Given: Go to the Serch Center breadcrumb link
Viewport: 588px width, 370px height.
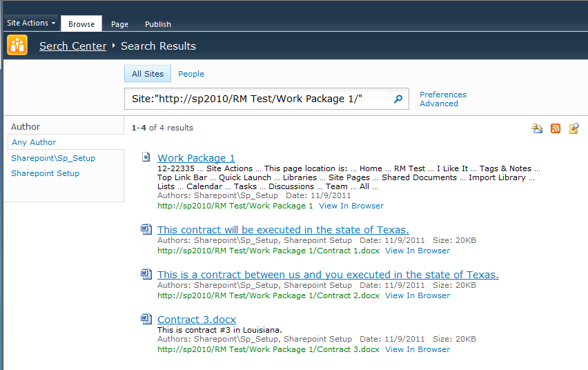Looking at the screenshot, I should [x=72, y=46].
